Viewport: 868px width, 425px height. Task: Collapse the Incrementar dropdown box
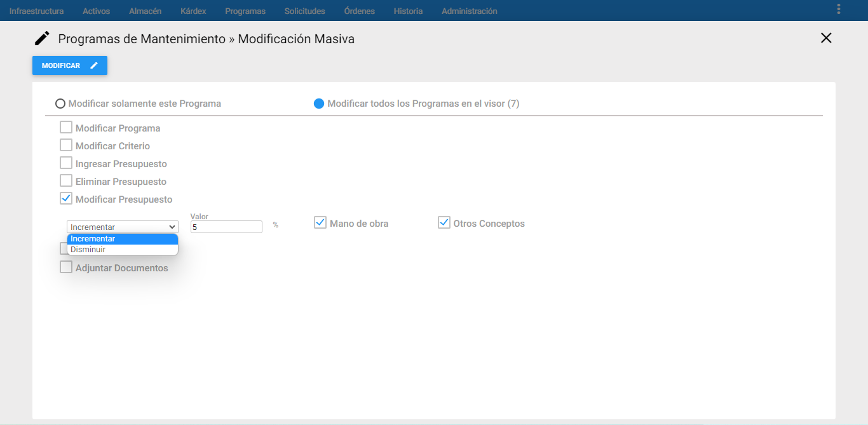click(123, 227)
